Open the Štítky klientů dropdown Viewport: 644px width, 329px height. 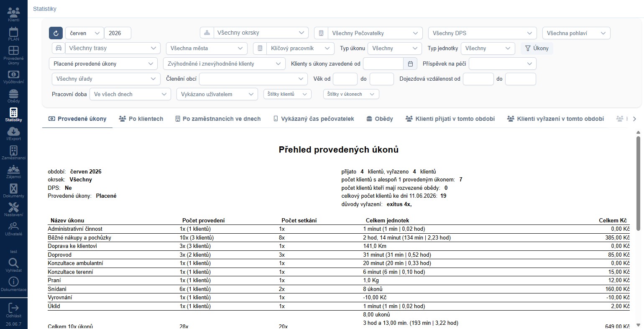coord(287,94)
